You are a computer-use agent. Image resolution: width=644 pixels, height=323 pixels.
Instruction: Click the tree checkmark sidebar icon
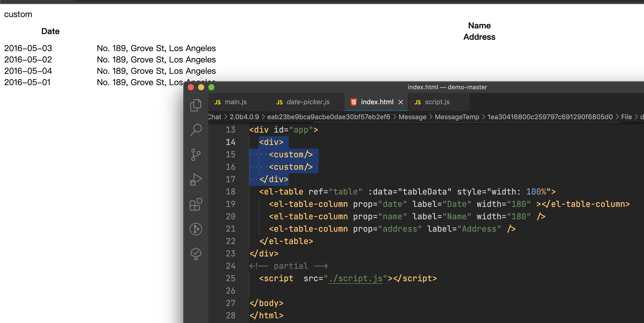click(196, 254)
